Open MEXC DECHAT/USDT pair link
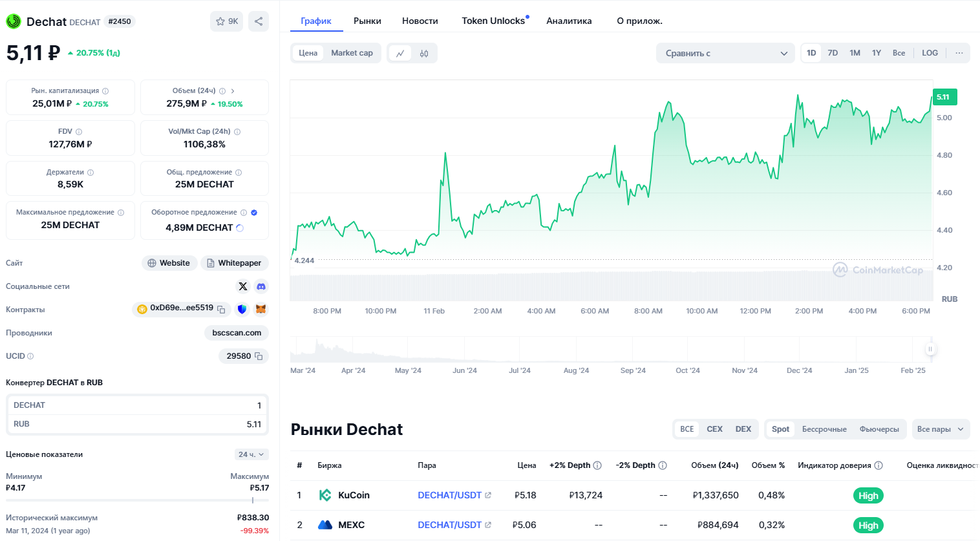Image resolution: width=980 pixels, height=541 pixels. tap(454, 525)
